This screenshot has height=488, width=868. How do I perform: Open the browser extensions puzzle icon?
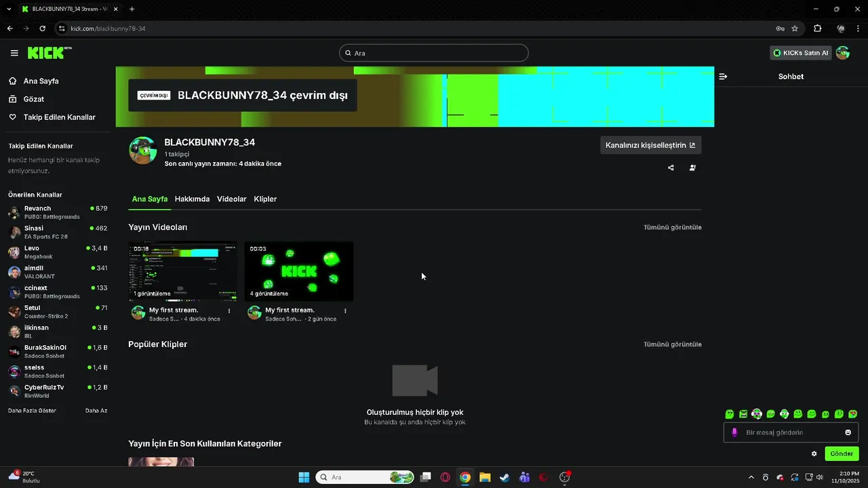click(x=817, y=28)
